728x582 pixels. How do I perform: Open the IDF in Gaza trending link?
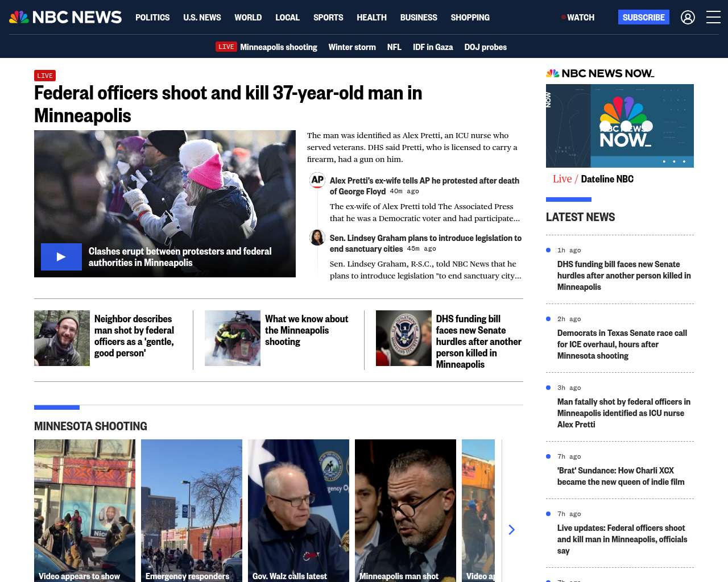coord(433,47)
